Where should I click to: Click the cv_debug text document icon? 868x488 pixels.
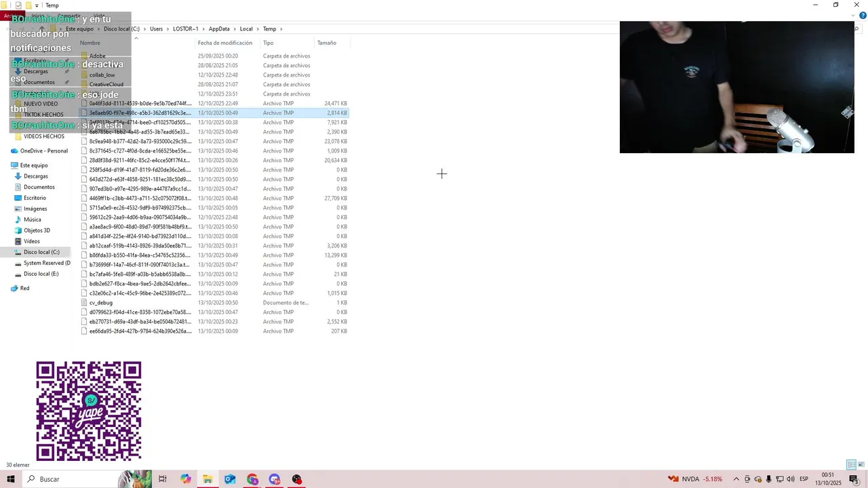click(84, 302)
